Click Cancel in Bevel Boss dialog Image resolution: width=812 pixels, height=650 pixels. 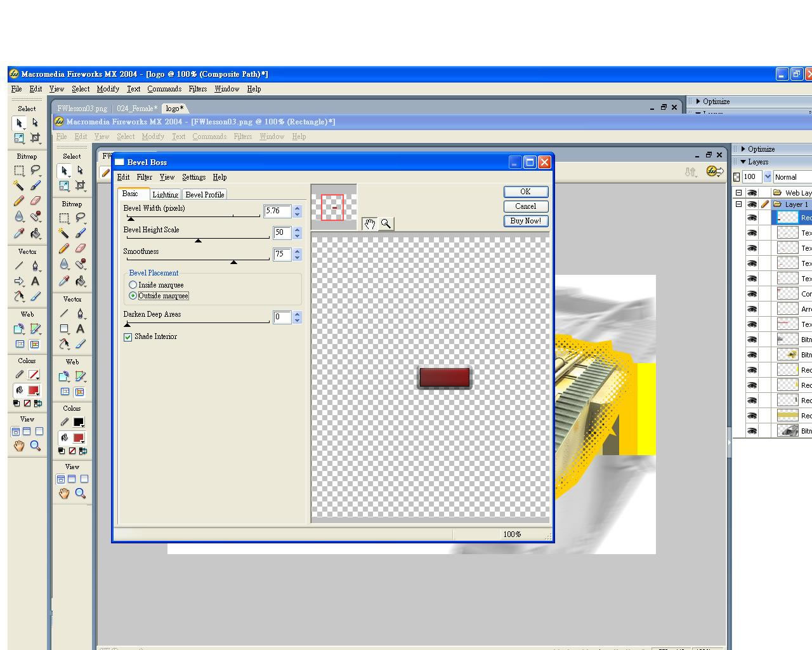pos(525,206)
